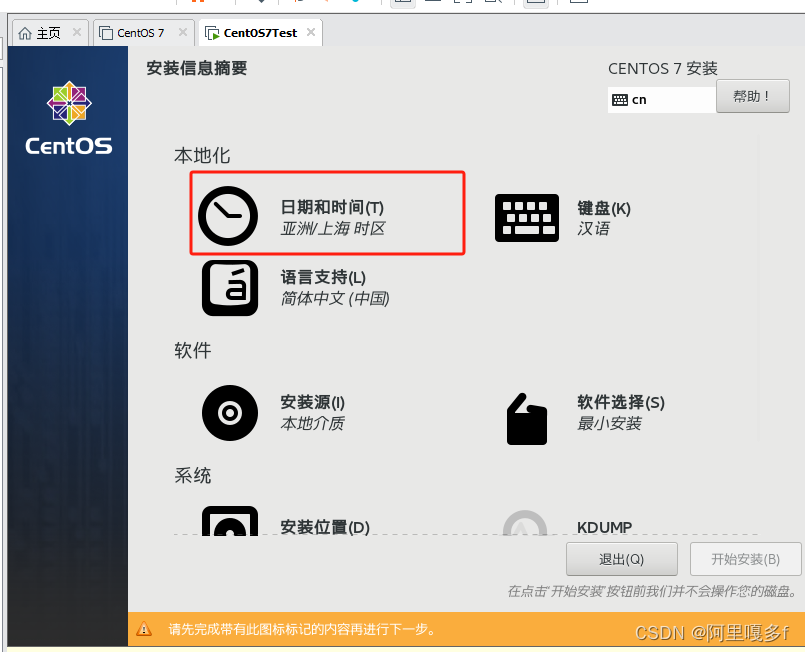Image resolution: width=805 pixels, height=652 pixels.
Task: Click 亚洲/上海 时区 text
Action: 332,228
